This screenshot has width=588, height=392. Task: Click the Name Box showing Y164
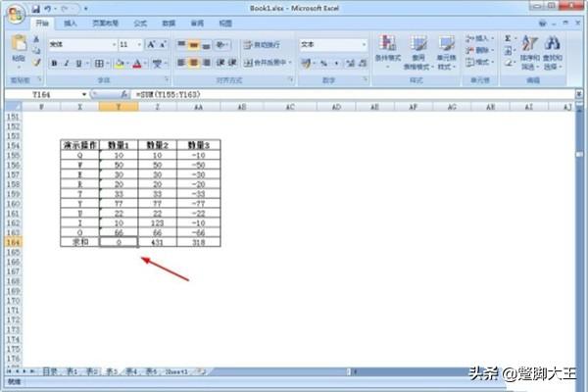tap(44, 94)
